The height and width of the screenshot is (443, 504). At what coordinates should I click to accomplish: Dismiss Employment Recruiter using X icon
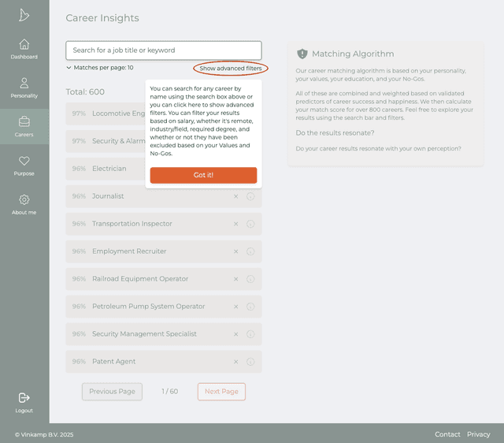236,251
